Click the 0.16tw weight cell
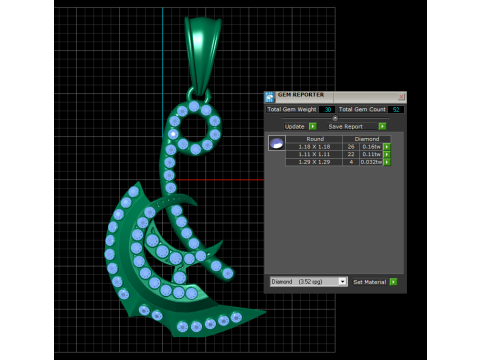 click(371, 147)
